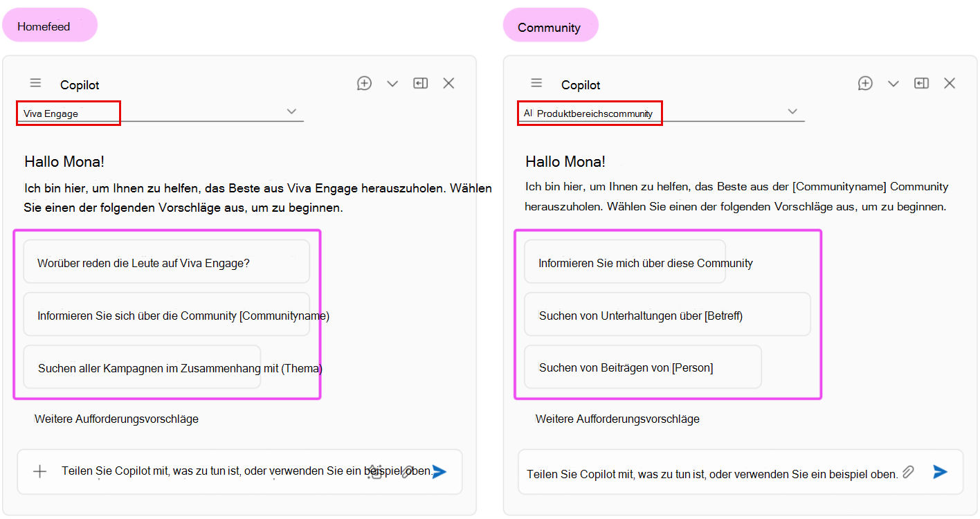Pick 'Suchen aller Kampagnen im Zusammenhang' suggestion

coord(142,367)
